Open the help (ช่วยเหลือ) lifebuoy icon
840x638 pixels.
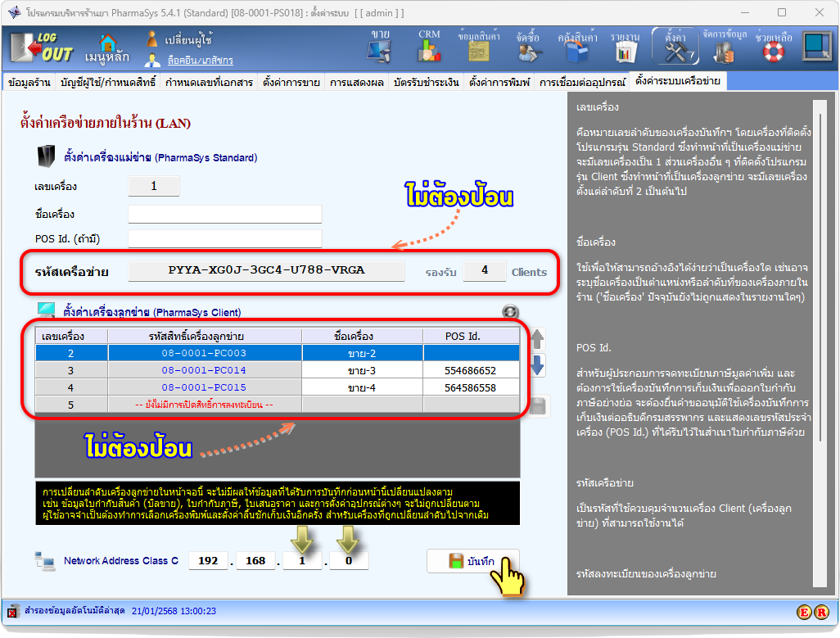tap(774, 48)
